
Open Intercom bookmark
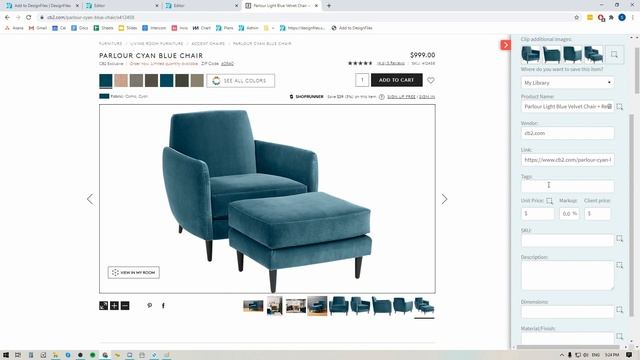coord(154,28)
